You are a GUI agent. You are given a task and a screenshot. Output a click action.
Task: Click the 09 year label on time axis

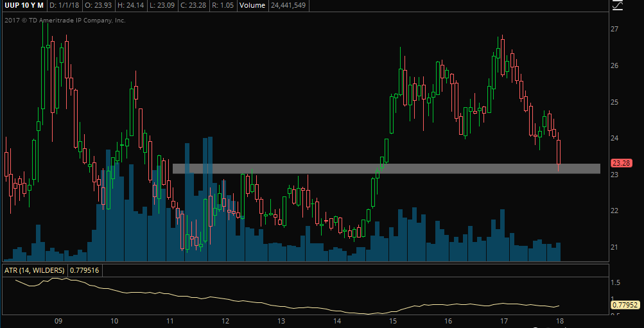click(58, 321)
